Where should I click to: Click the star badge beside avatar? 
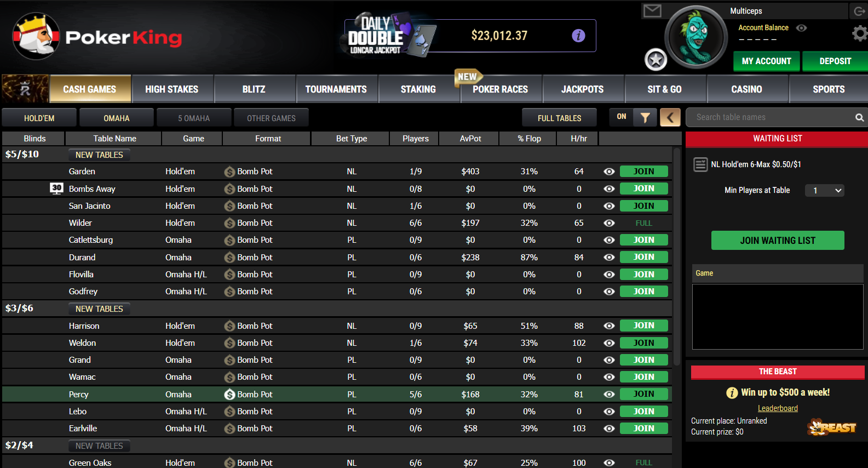click(x=656, y=60)
